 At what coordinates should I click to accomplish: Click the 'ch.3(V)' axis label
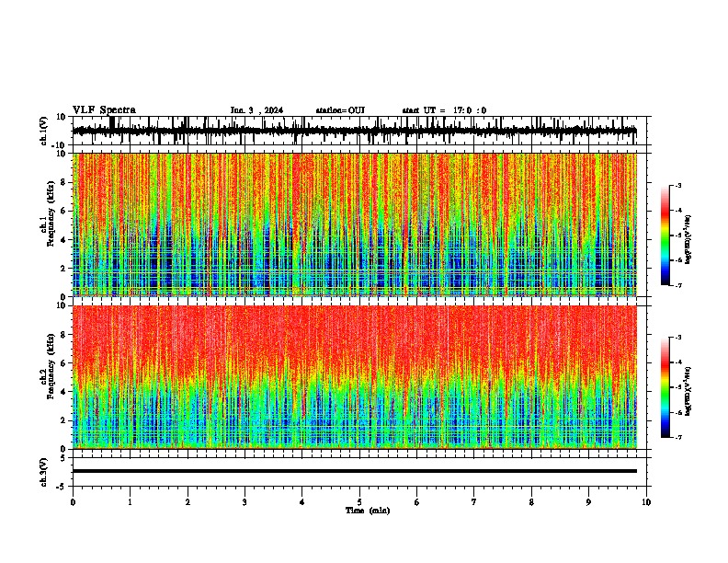coord(43,472)
